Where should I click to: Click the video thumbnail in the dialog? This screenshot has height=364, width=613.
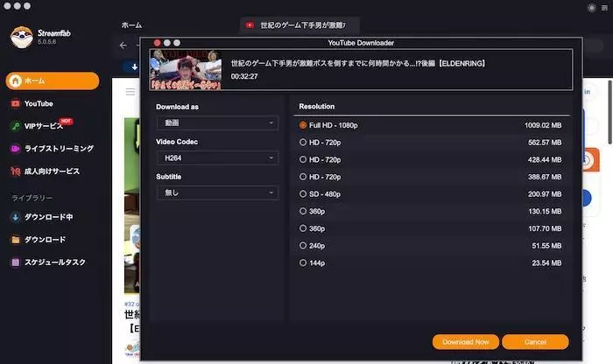(186, 69)
